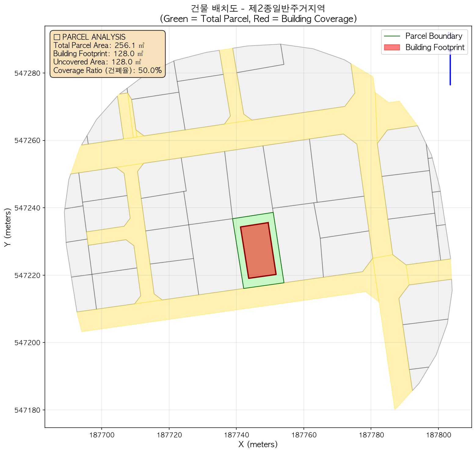
Task: Click the 547280 y-axis tick label
Action: (28, 73)
